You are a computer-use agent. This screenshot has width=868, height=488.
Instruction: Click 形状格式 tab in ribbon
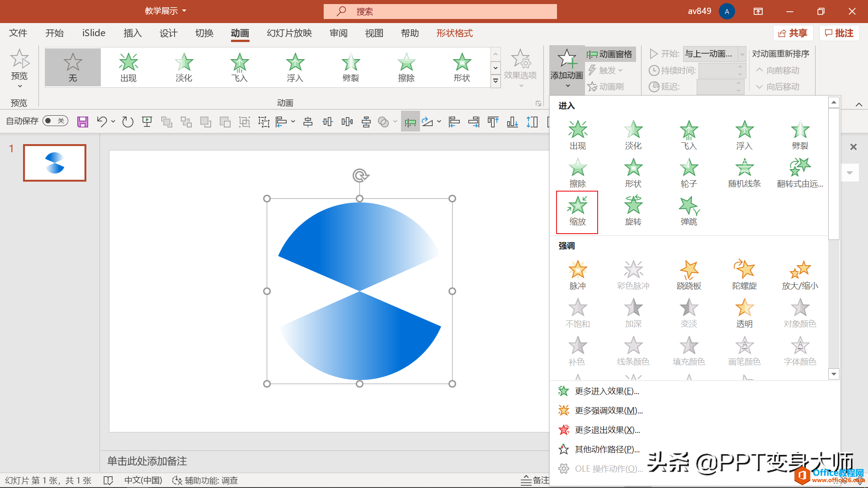[x=455, y=33]
